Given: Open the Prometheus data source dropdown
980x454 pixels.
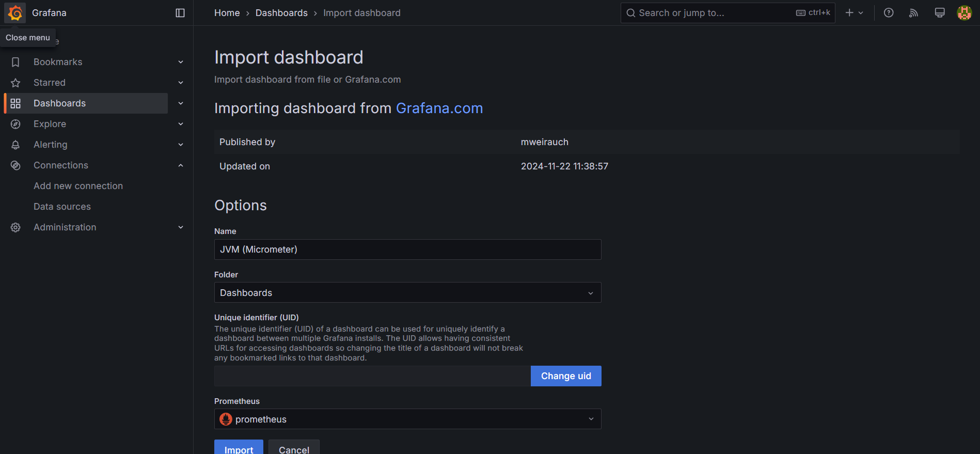Looking at the screenshot, I should (407, 419).
